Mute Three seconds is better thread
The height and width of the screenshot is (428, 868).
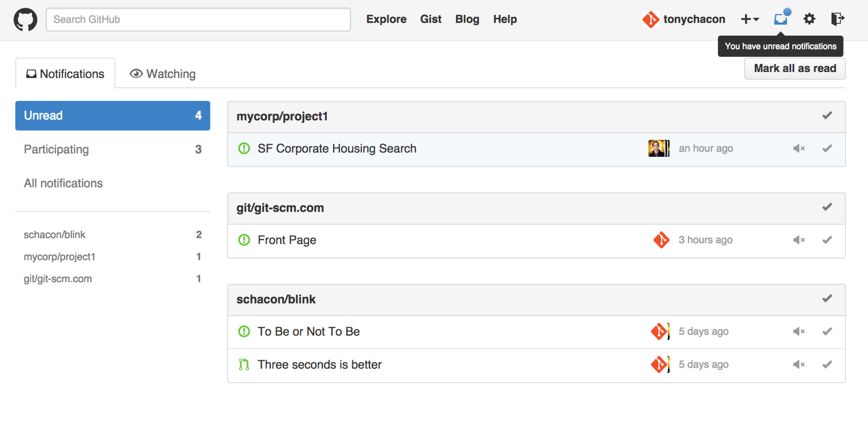(x=799, y=365)
